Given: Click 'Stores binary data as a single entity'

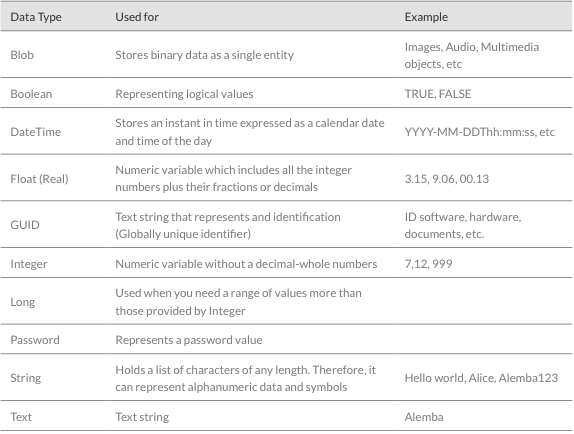Looking at the screenshot, I should [205, 55].
